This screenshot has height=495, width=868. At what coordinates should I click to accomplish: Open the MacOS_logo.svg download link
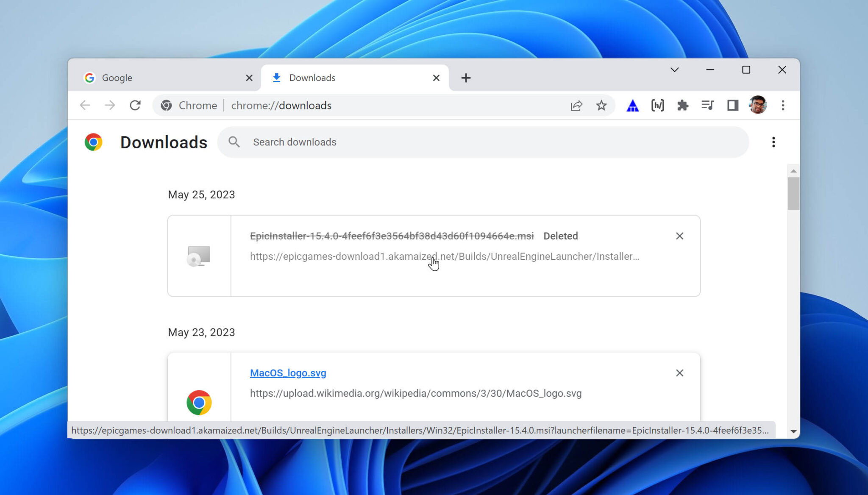288,373
